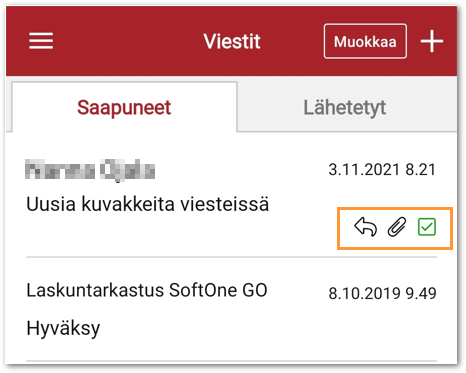This screenshot has height=373, width=466.
Task: Click the green checkmark box icon
Action: (427, 227)
